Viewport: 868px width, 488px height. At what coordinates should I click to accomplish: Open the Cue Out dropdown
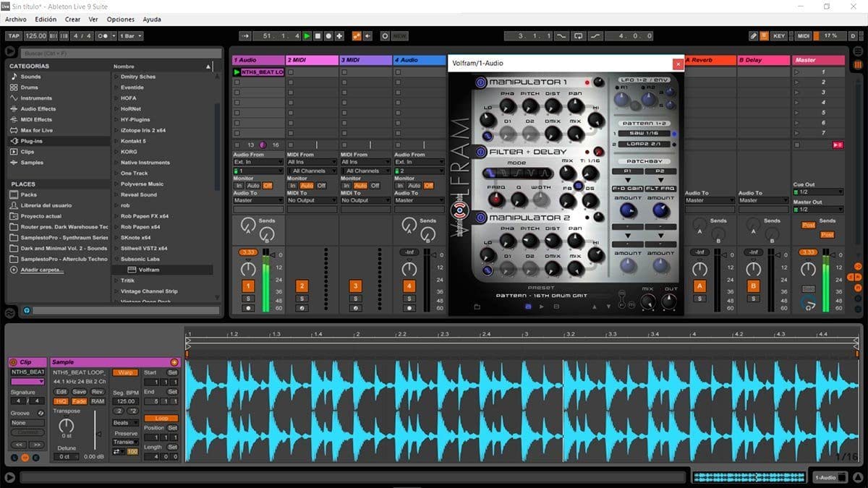tap(818, 192)
